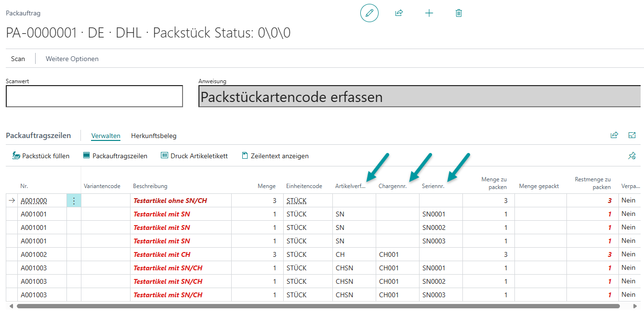The image size is (644, 316).
Task: Open three-dot row menu for A001000
Action: click(x=74, y=201)
